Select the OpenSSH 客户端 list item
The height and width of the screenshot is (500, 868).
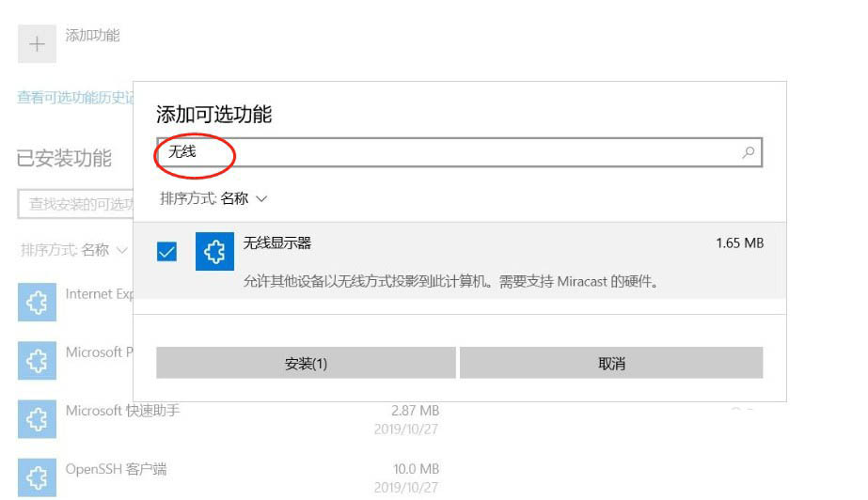[x=229, y=477]
